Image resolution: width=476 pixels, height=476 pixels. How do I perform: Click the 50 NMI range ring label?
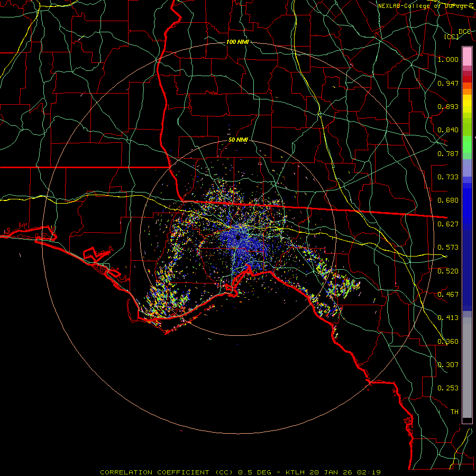238,140
